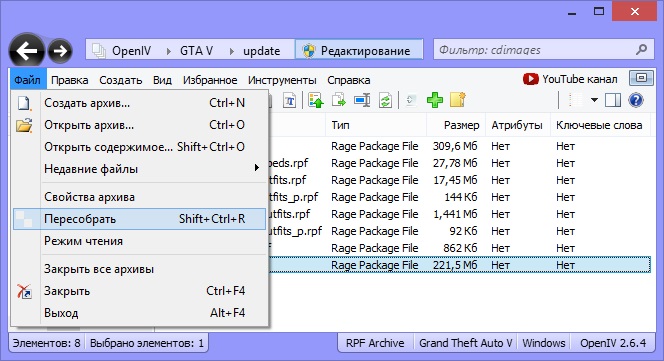This screenshot has width=664, height=361.
Task: Open the Файл menu
Action: [28, 80]
